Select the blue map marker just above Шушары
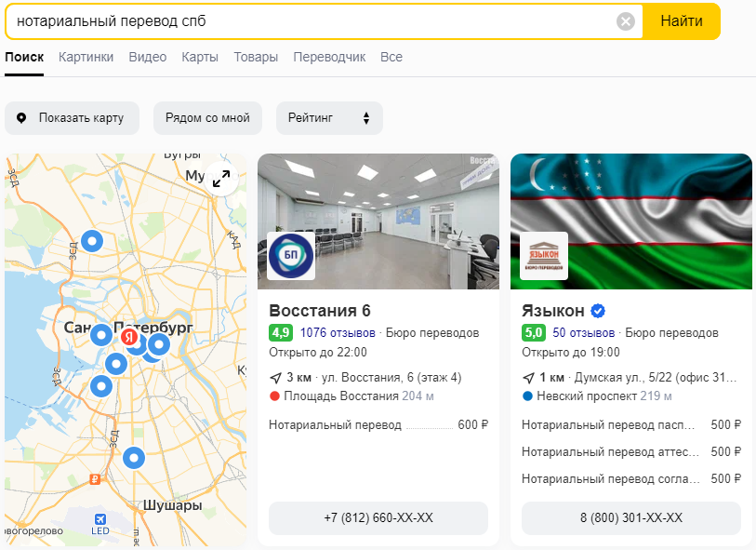756x550 pixels. point(134,458)
